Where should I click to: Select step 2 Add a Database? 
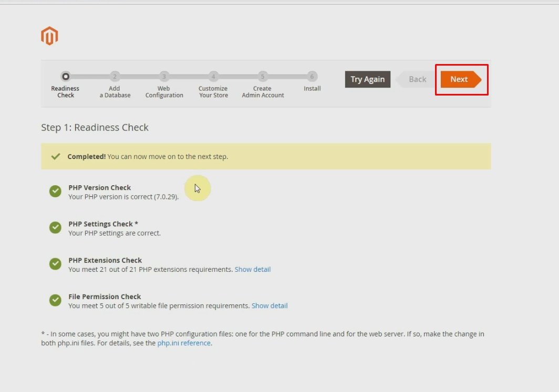point(115,76)
